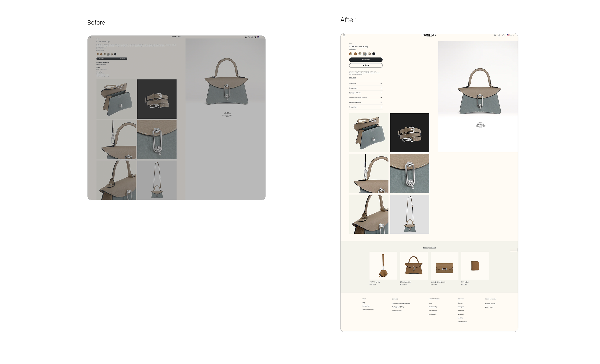Select solid brown swatch in After design
The height and width of the screenshot is (364, 600).
click(x=355, y=54)
